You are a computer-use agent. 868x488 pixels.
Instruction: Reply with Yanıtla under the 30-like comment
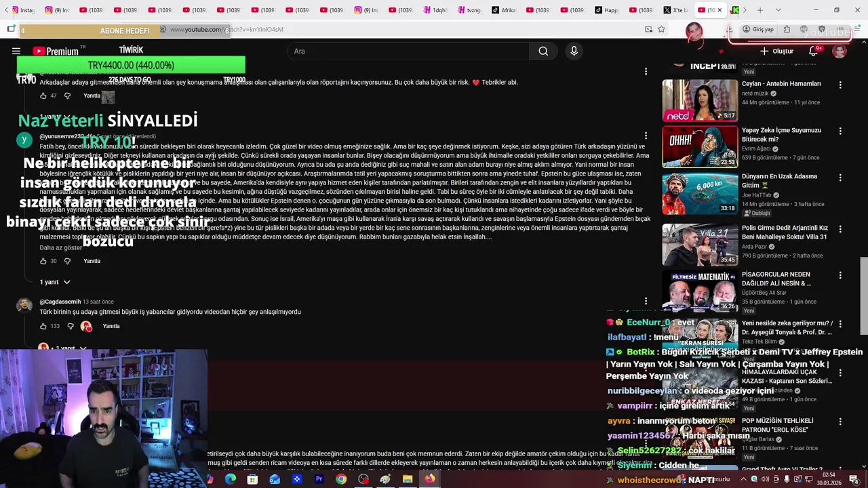pyautogui.click(x=92, y=261)
